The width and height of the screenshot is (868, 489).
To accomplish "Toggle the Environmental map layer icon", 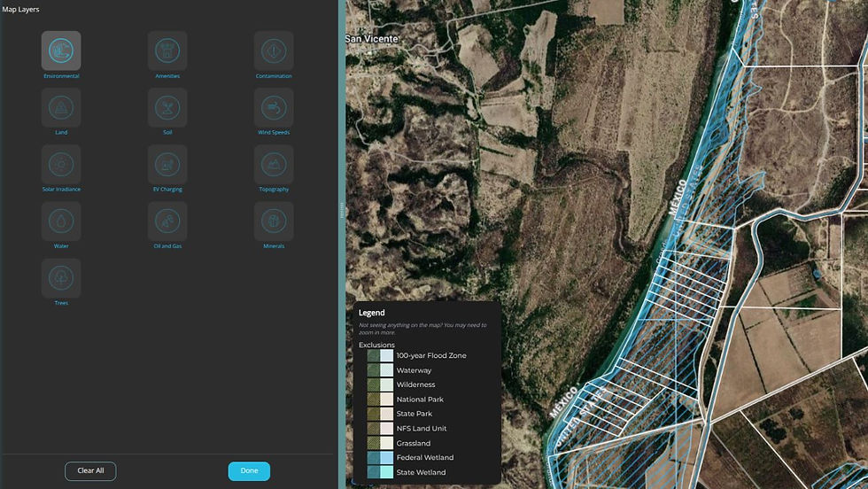I will pos(61,51).
